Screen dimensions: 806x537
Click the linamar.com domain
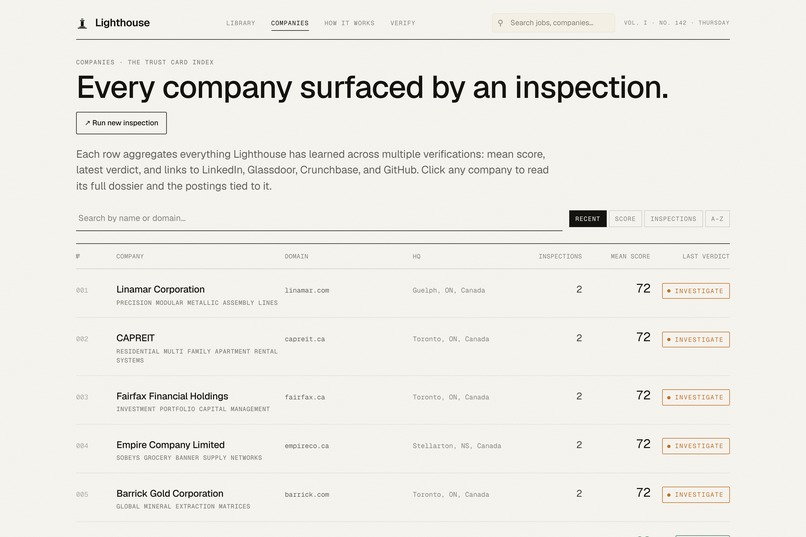307,290
